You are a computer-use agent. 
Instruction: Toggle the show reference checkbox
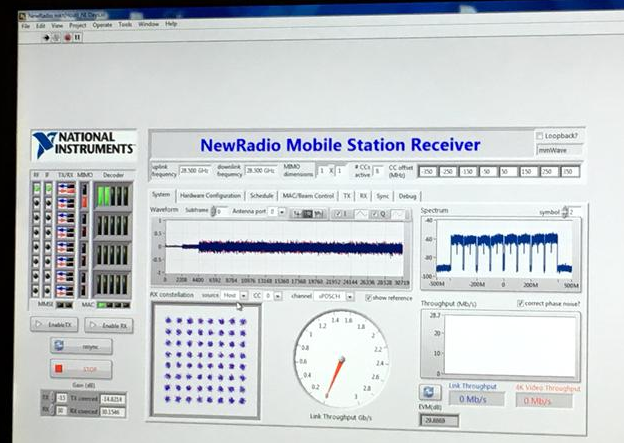[x=369, y=298]
